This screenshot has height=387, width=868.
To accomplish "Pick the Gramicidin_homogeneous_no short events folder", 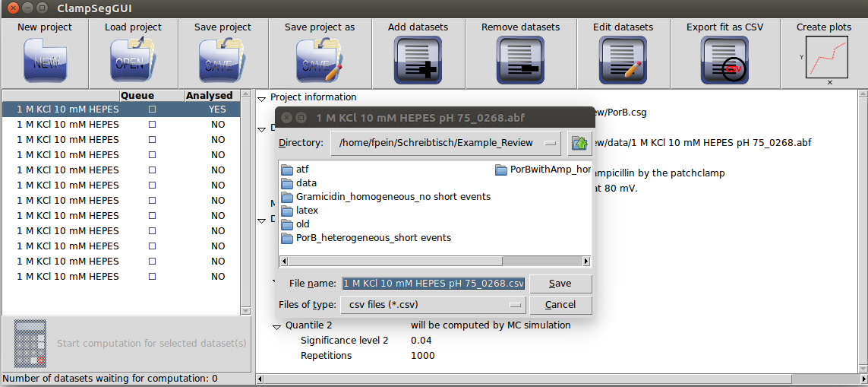I will point(386,197).
